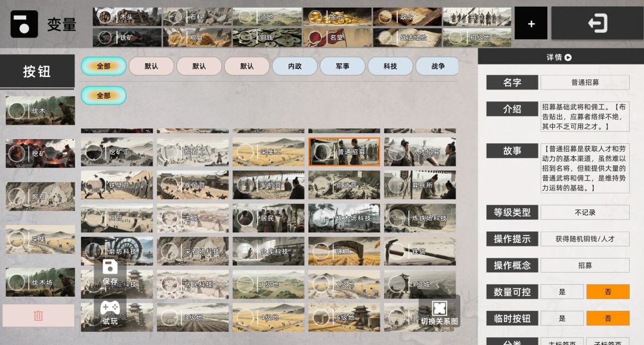Select the 挖矿 button in left sidebar

[41, 153]
